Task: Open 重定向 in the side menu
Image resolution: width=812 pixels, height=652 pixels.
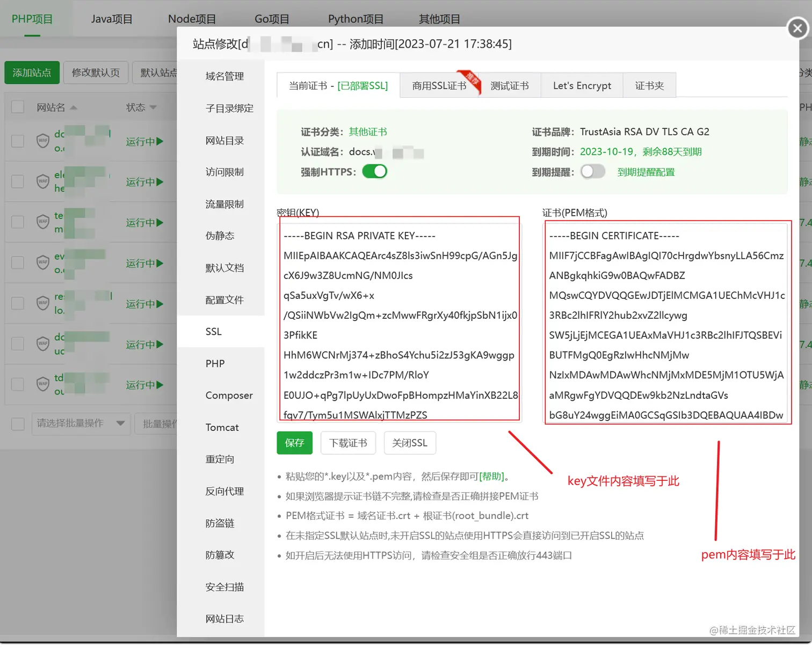Action: (x=220, y=459)
